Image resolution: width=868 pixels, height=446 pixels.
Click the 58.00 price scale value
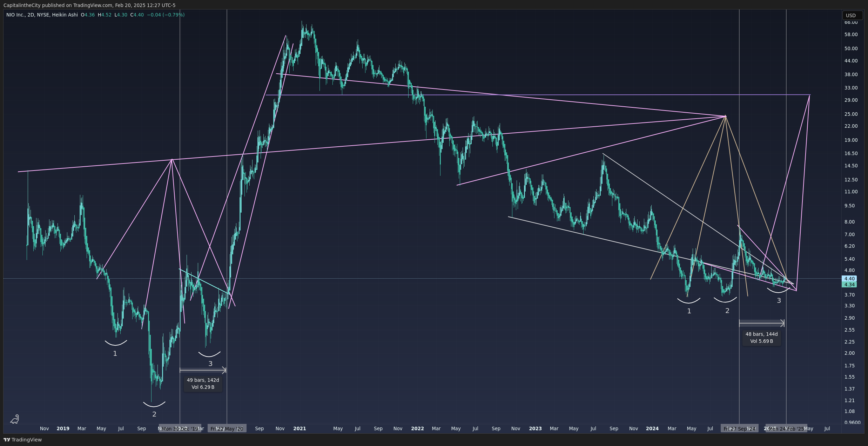pos(851,34)
